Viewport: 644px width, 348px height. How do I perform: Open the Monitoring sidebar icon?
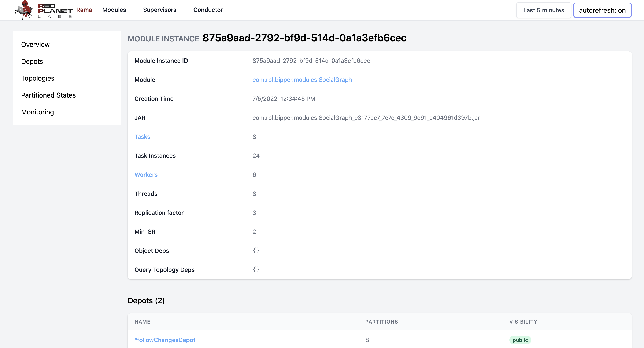(x=37, y=112)
